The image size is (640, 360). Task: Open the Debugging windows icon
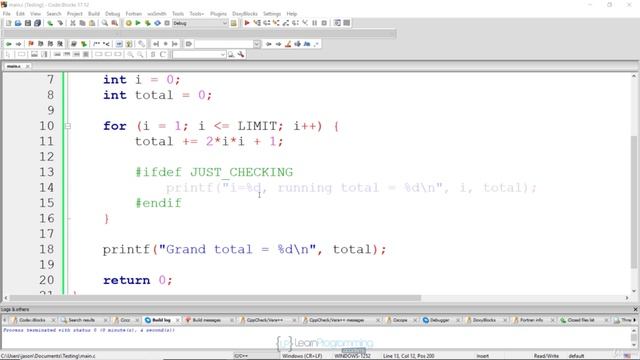(x=337, y=23)
